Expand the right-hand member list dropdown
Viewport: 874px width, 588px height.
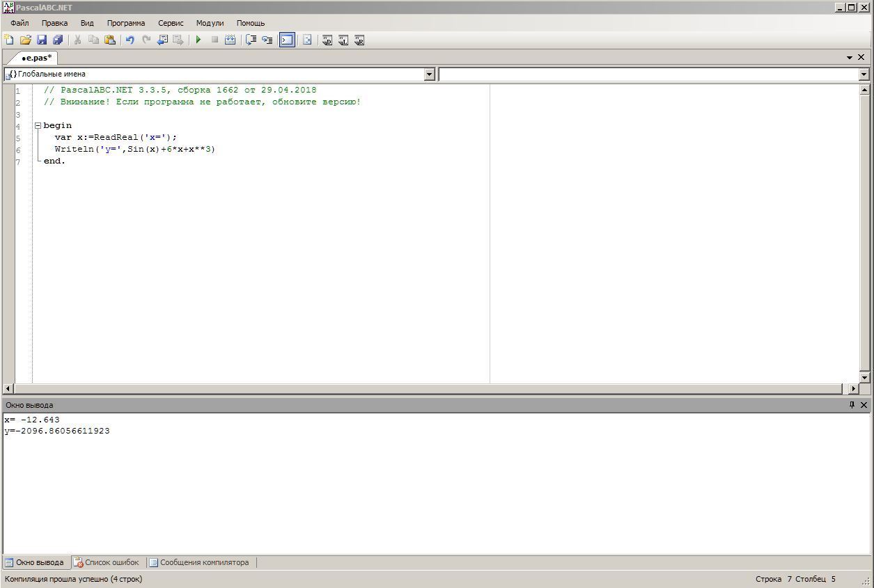pos(864,74)
